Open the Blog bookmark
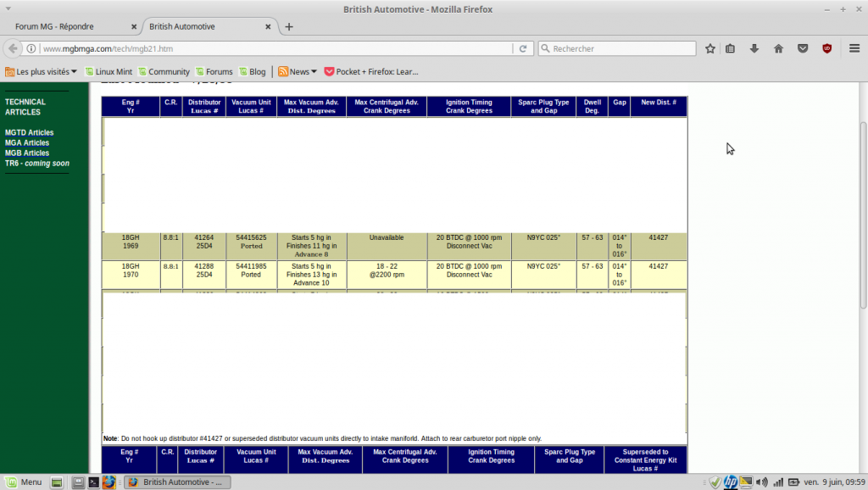 pos(253,71)
